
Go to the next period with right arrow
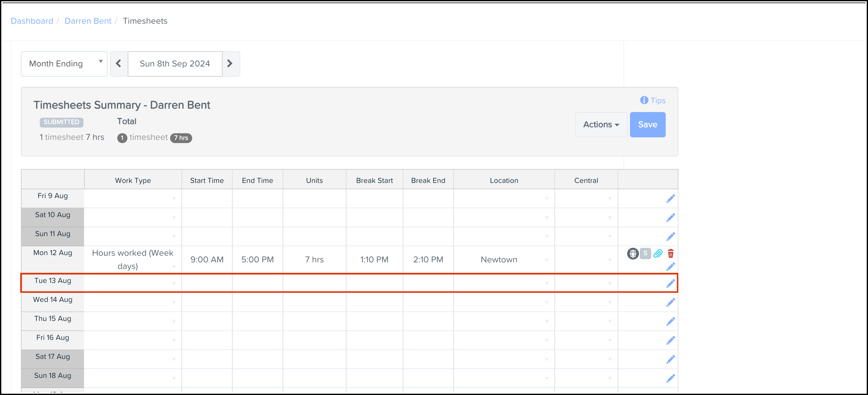(x=230, y=64)
